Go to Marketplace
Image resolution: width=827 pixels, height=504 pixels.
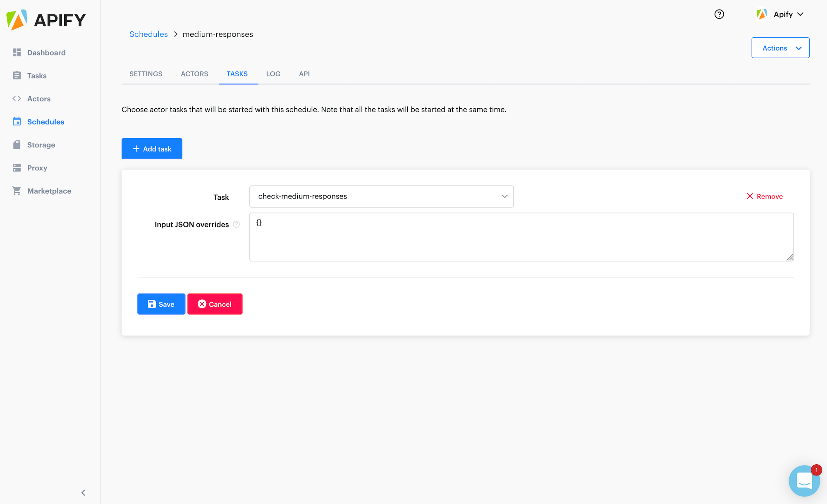49,191
